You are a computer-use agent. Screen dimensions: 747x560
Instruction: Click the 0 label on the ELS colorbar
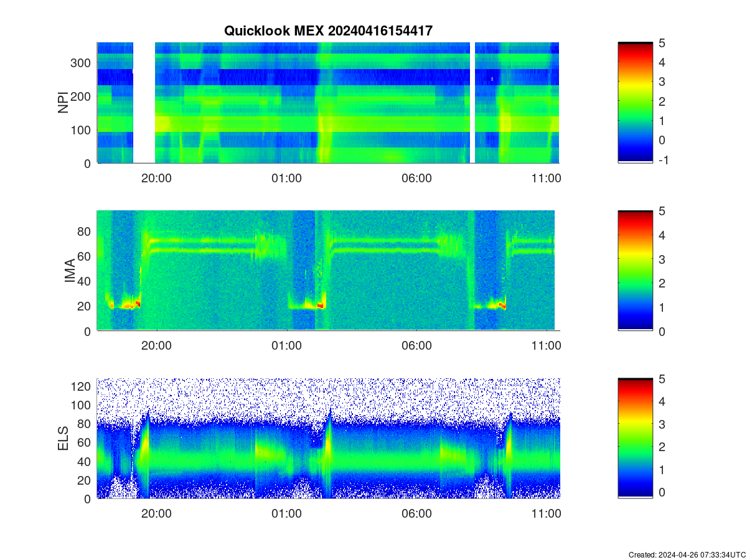(x=662, y=492)
